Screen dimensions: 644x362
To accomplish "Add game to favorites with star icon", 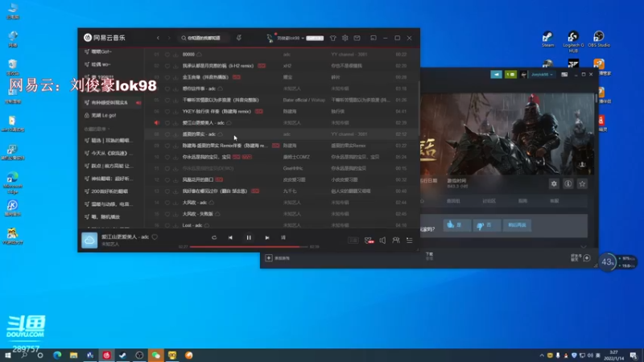I will [x=582, y=184].
